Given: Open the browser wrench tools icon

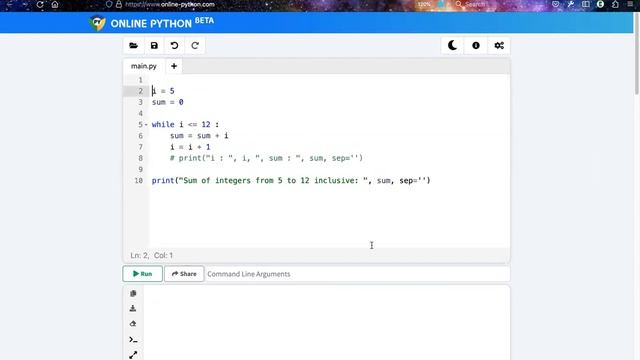Looking at the screenshot, I should 571,4.
